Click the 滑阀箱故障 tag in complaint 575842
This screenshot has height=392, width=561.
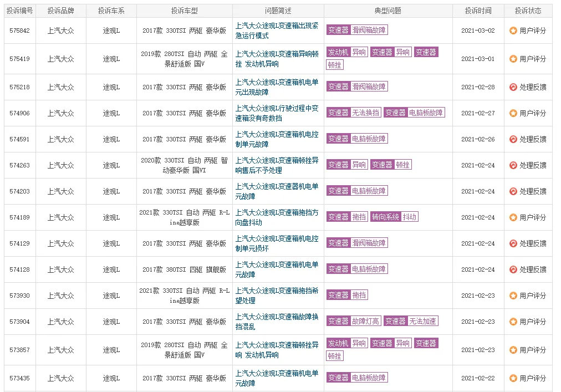point(370,30)
